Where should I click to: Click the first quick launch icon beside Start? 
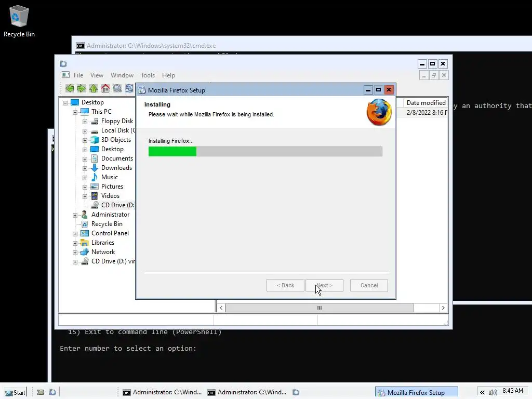click(x=41, y=392)
